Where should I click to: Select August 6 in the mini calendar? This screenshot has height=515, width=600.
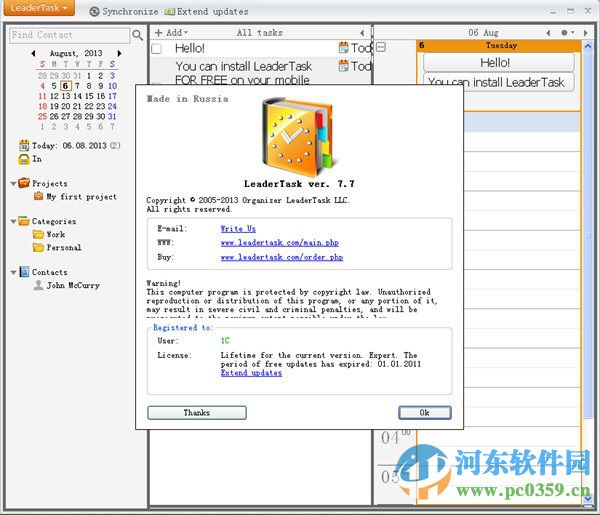[65, 86]
